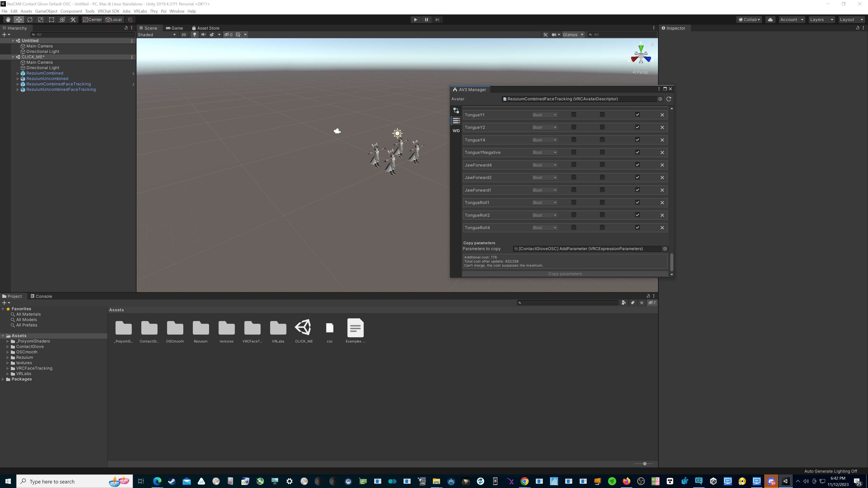Toggle grid snapping icon in toolbar
Image resolution: width=868 pixels, height=488 pixels.
coord(130,19)
